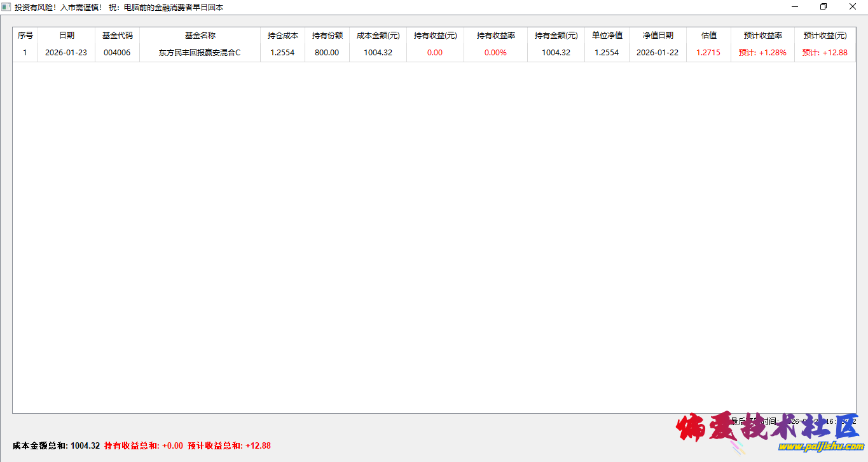Click the 持有收益率 column header
Image resolution: width=868 pixels, height=462 pixels.
click(495, 36)
